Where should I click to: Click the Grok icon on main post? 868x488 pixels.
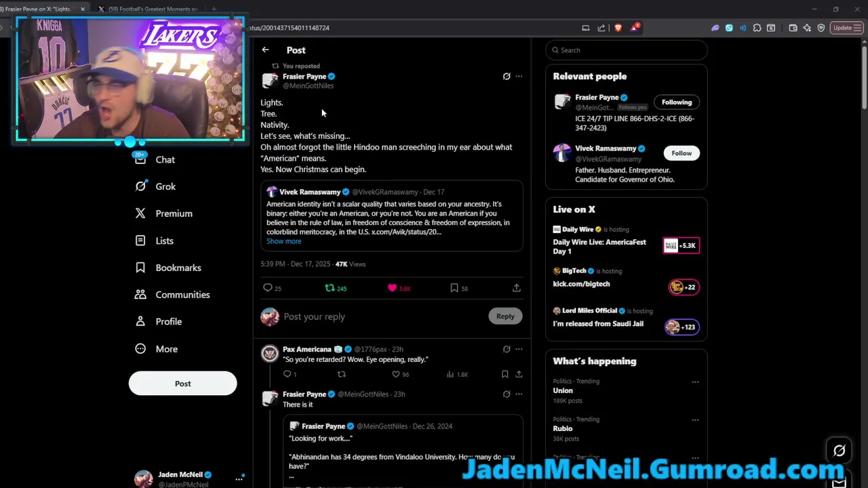coord(506,77)
